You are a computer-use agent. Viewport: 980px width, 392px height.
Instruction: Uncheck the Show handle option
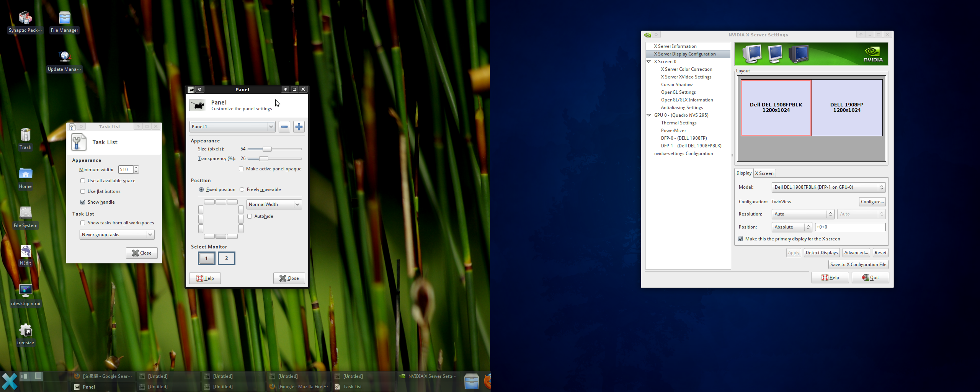click(83, 202)
